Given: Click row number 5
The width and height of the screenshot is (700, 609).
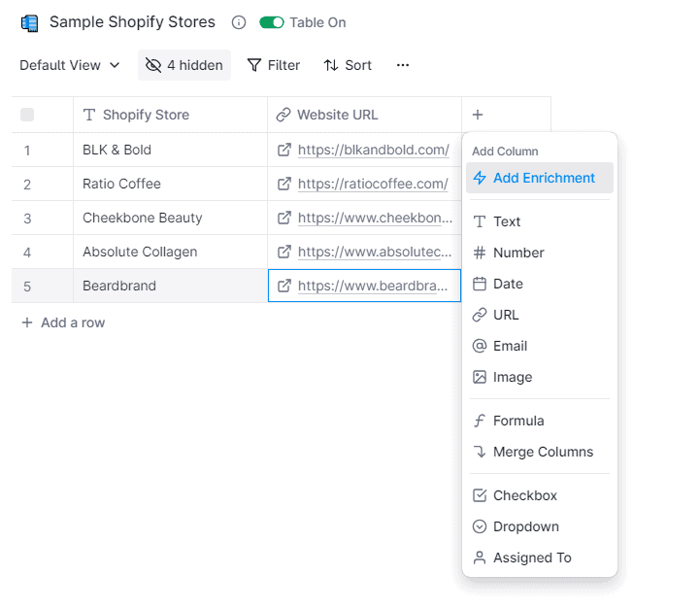Looking at the screenshot, I should 27,287.
